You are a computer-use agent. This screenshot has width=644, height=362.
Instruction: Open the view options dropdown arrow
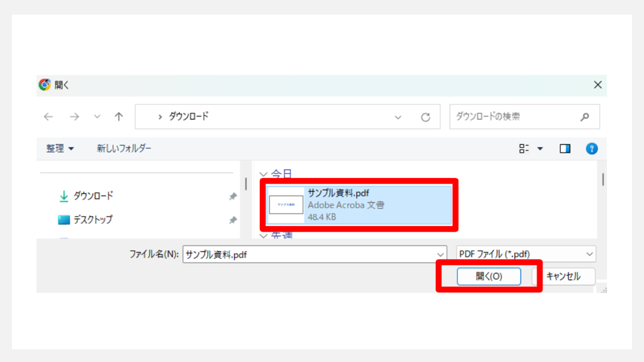tap(540, 149)
